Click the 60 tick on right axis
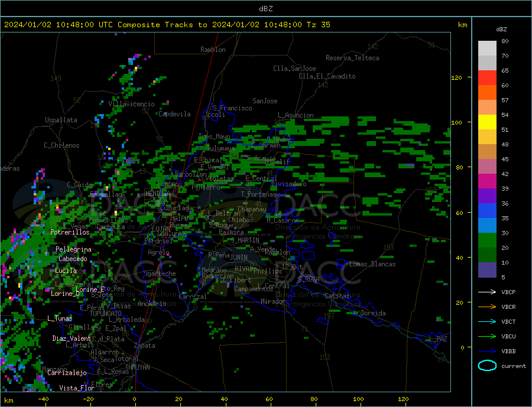Image resolution: width=532 pixels, height=407 pixels. (459, 213)
